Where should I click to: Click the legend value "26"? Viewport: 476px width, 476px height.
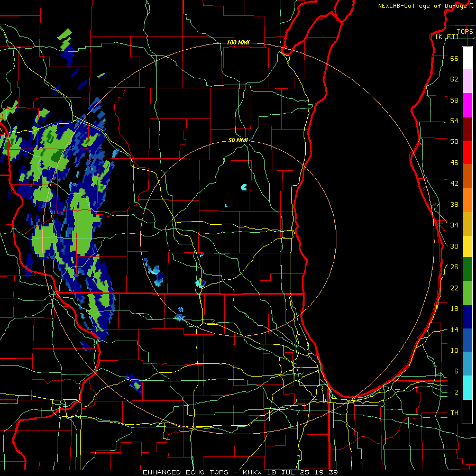tap(454, 267)
